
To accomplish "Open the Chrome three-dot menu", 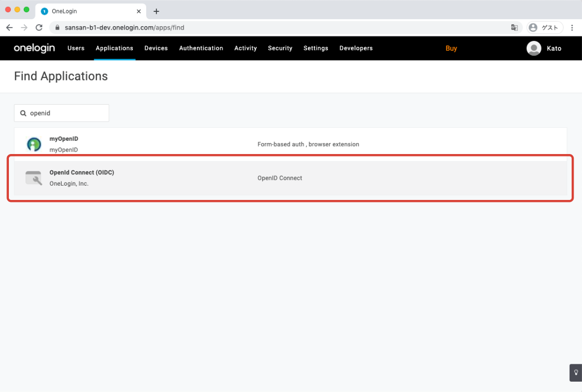I will pos(572,28).
